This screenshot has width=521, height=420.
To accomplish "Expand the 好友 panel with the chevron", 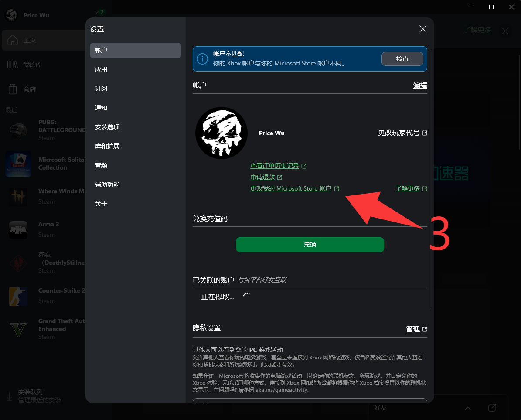I will (467, 408).
